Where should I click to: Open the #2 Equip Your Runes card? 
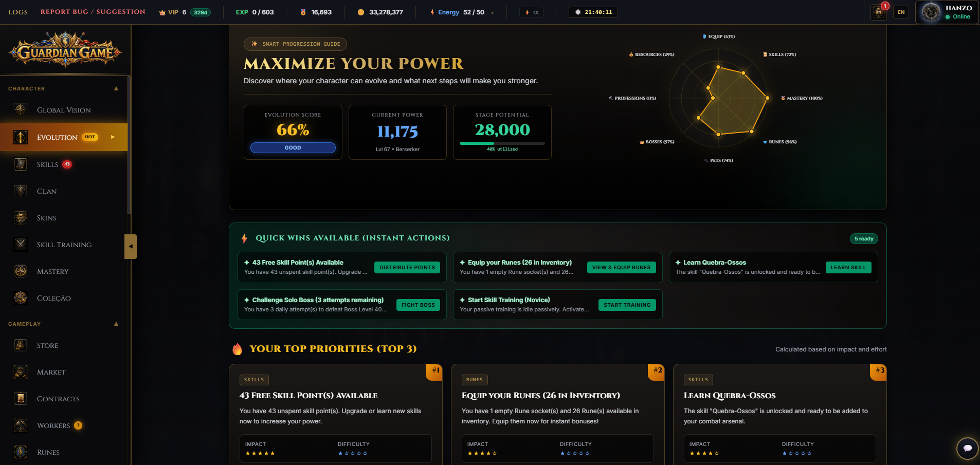point(558,414)
